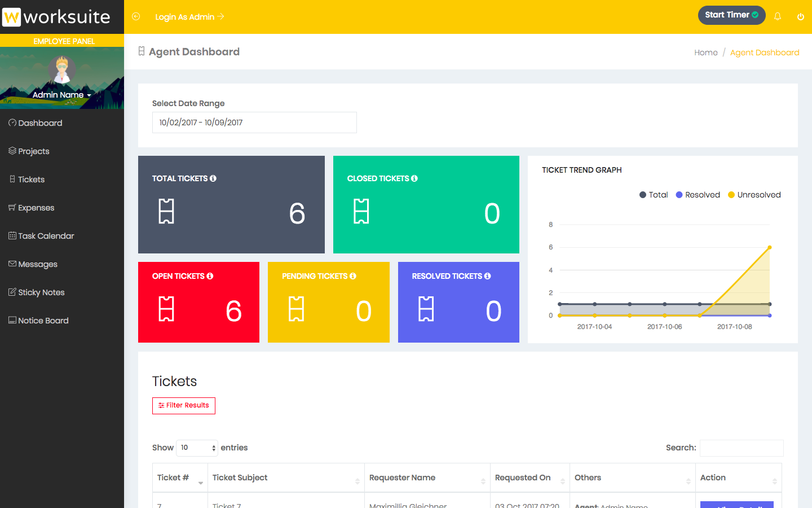
Task: Click the Closed Tickets info icon
Action: (414, 178)
